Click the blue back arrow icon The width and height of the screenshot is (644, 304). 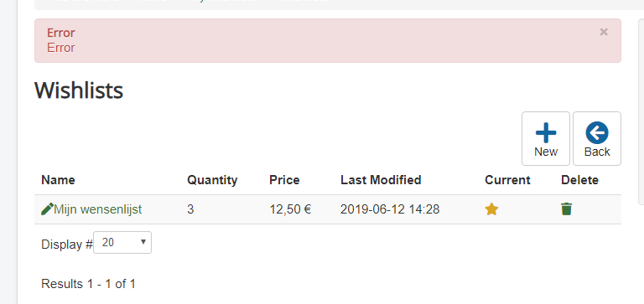[x=597, y=132]
